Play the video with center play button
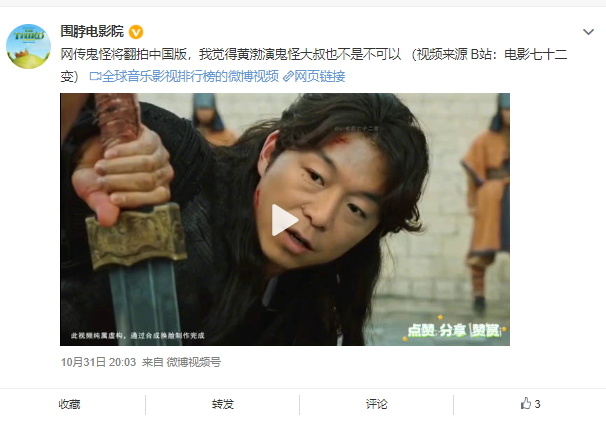This screenshot has width=606, height=421. [x=285, y=220]
